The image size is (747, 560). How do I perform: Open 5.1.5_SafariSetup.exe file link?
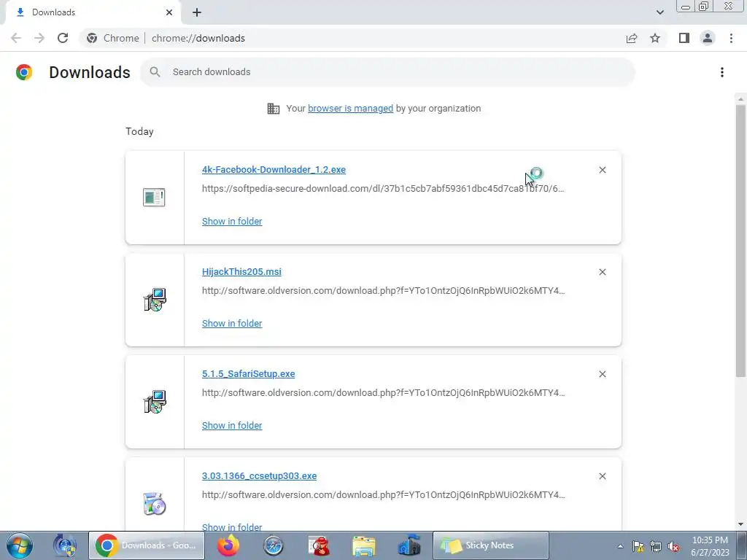(x=248, y=374)
